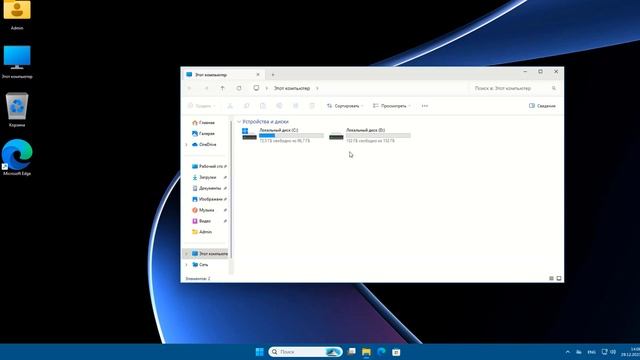Click the Rename icon in toolbar

point(279,106)
